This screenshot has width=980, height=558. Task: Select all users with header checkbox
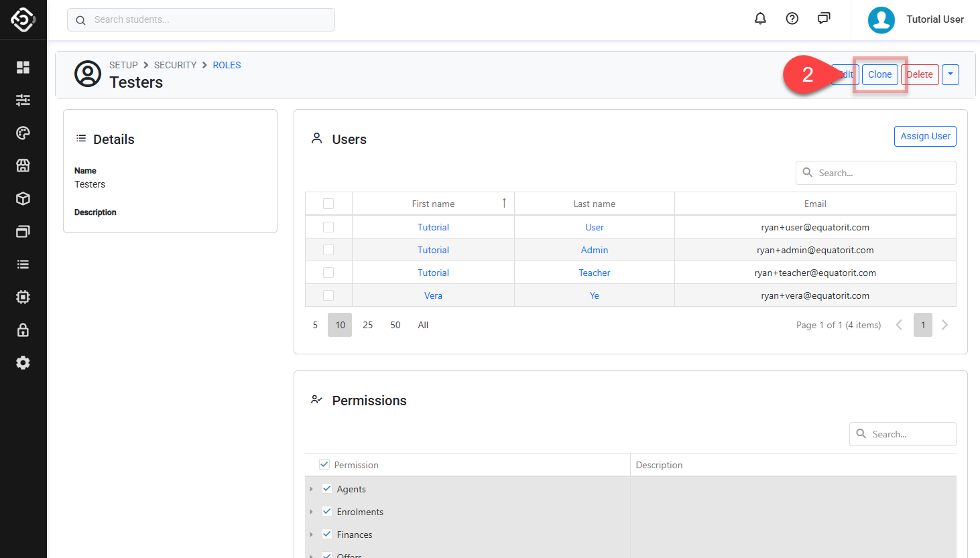click(328, 204)
